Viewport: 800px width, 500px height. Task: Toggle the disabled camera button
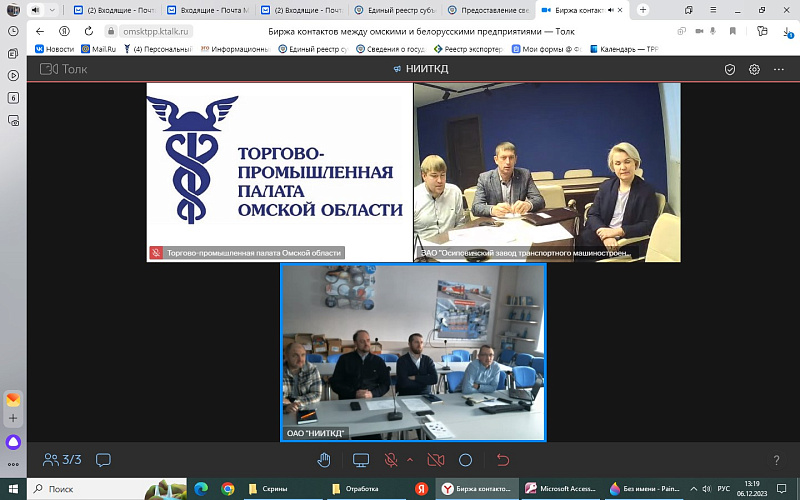pyautogui.click(x=436, y=460)
